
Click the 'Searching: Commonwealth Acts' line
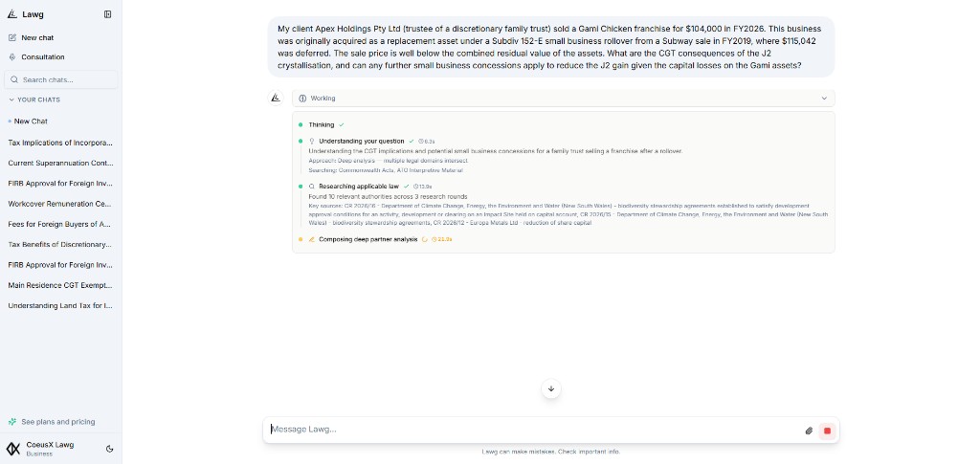pos(386,170)
